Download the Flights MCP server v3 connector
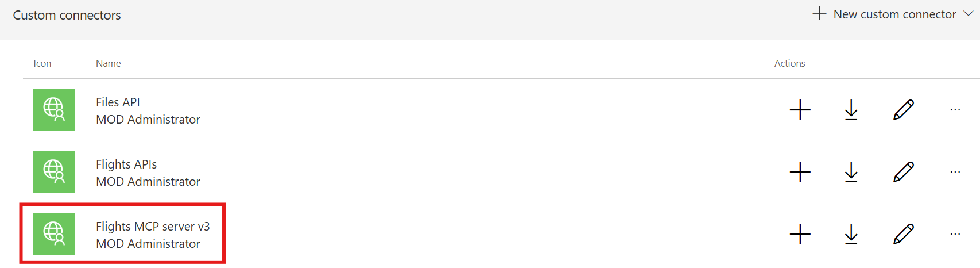 click(x=851, y=234)
